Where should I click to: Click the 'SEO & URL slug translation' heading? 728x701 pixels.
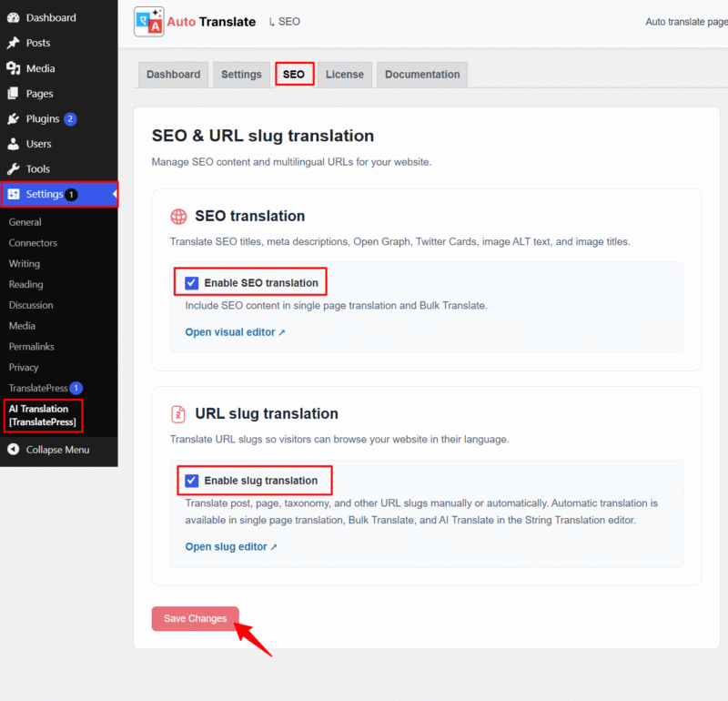[x=263, y=136]
